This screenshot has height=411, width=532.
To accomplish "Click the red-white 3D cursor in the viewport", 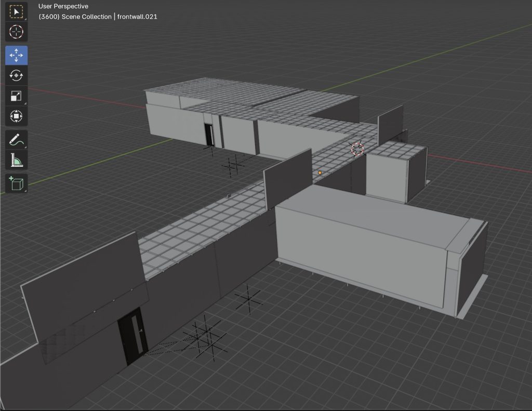I will [357, 149].
